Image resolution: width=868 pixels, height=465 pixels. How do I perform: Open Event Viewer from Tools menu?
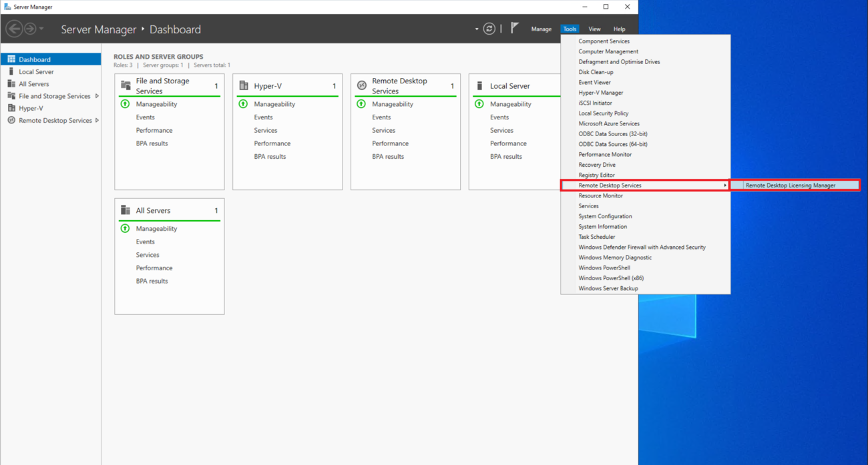(x=645, y=83)
